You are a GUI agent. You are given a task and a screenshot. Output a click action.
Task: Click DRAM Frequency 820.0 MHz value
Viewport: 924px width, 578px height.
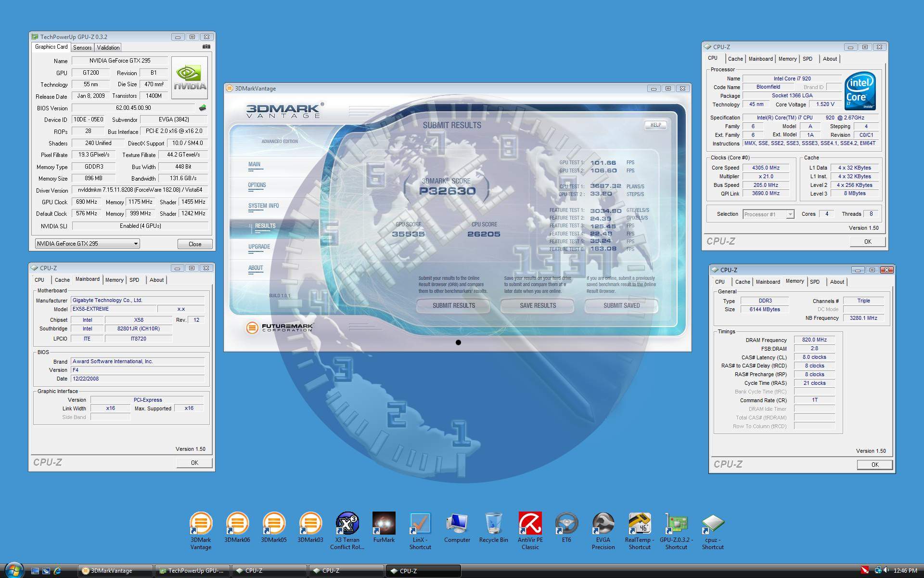(x=814, y=340)
